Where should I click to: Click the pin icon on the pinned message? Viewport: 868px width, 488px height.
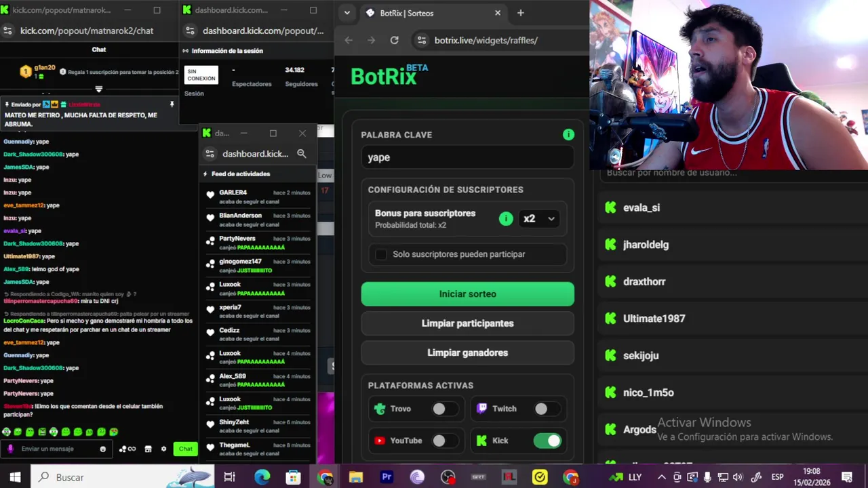[x=172, y=104]
